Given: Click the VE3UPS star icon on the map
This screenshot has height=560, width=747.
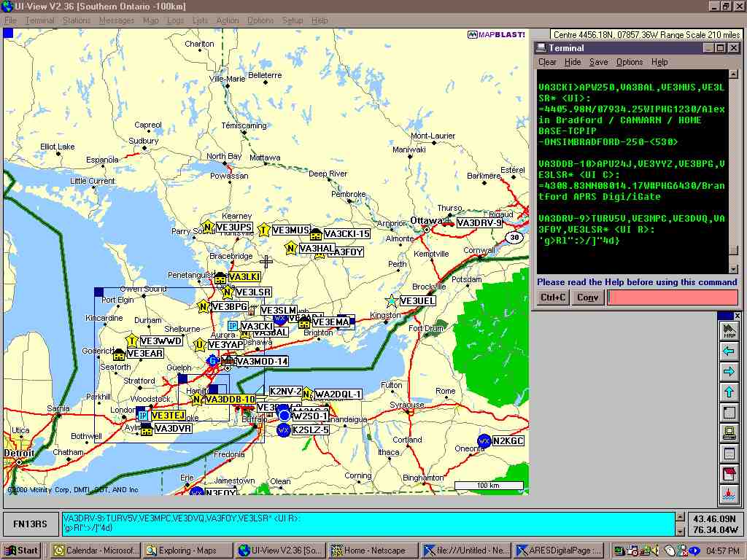Looking at the screenshot, I should tap(208, 227).
